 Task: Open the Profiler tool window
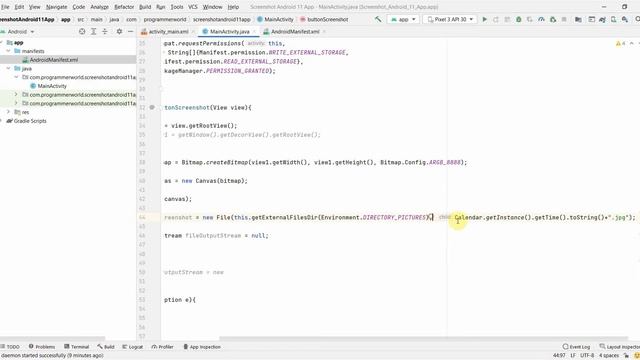162,347
